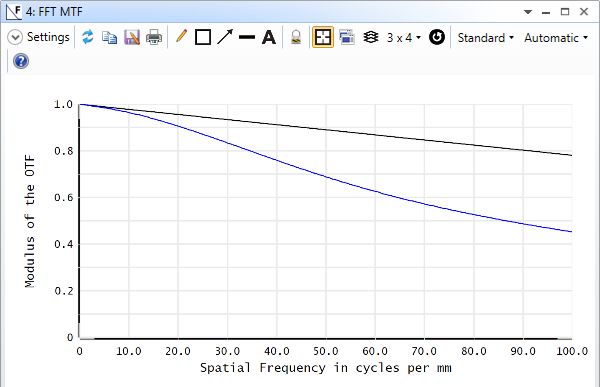Pick the arrow annotation tool
Image resolution: width=600 pixels, height=387 pixels.
[225, 37]
